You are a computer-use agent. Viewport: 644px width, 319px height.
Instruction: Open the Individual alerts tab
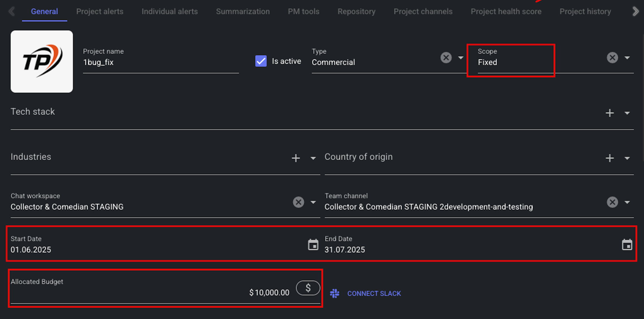click(169, 12)
